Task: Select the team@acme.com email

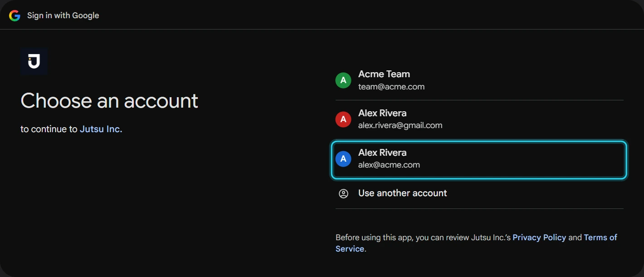Action: point(391,87)
